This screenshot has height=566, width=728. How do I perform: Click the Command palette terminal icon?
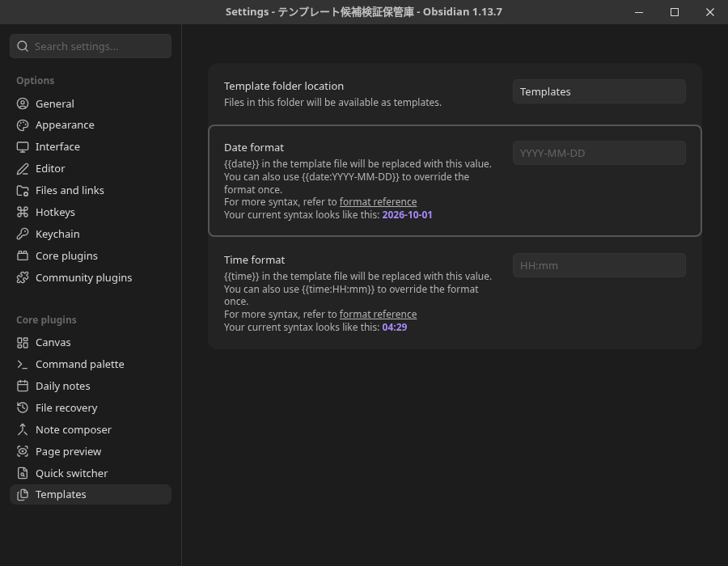tap(23, 365)
